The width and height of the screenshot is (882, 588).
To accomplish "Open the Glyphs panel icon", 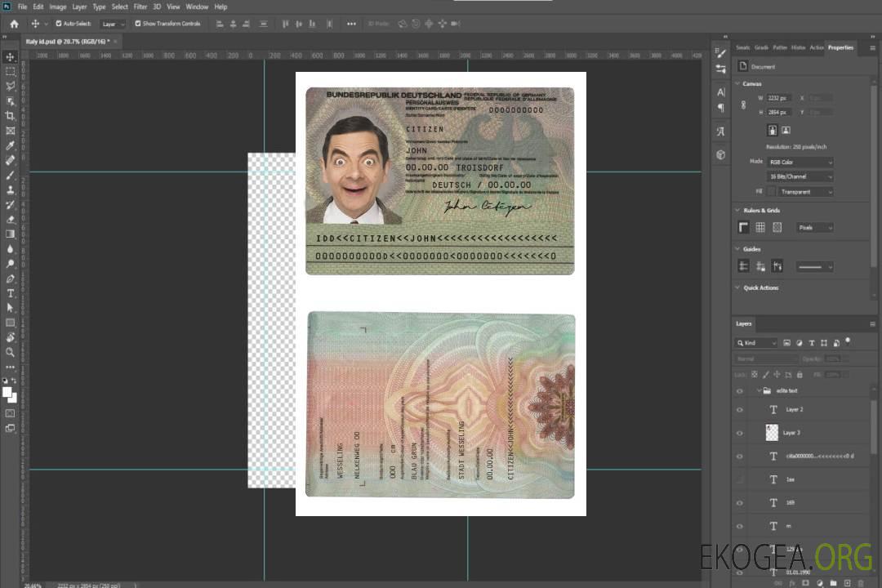I will coord(720,131).
